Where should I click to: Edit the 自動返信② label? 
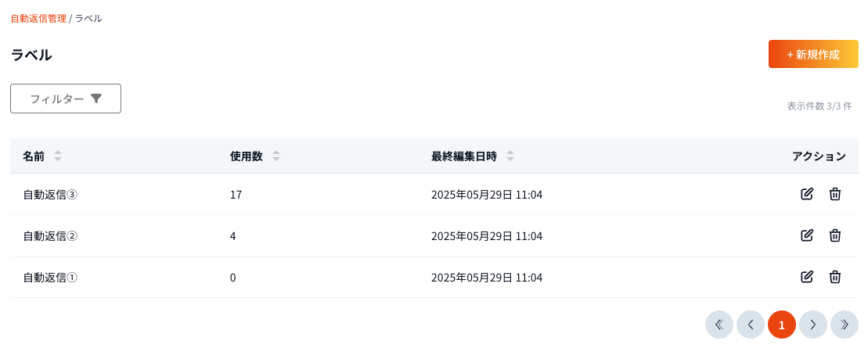807,235
